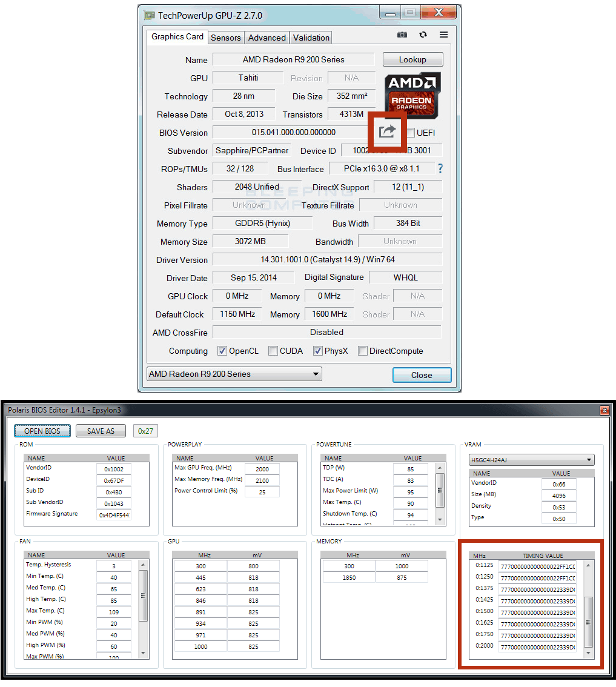Viewport: 616px width, 687px height.
Task: Click the timing list scrollbar thumb
Action: (x=588, y=622)
